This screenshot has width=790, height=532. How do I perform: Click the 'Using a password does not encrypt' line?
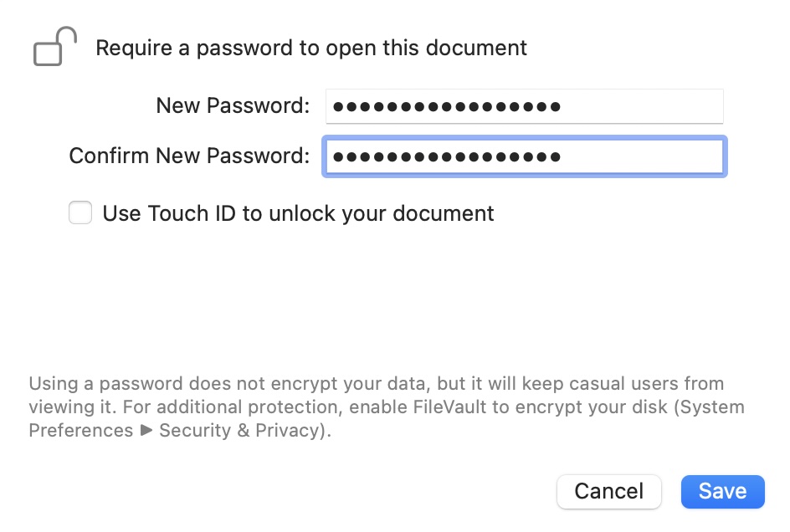coord(376,384)
